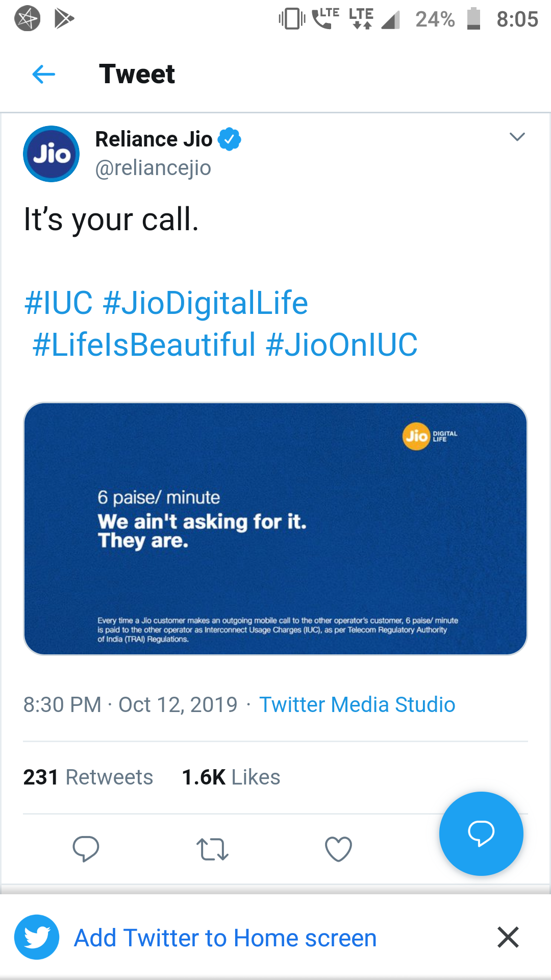This screenshot has width=551, height=980.
Task: Tap the Twitter bird logo icon
Action: point(37,937)
